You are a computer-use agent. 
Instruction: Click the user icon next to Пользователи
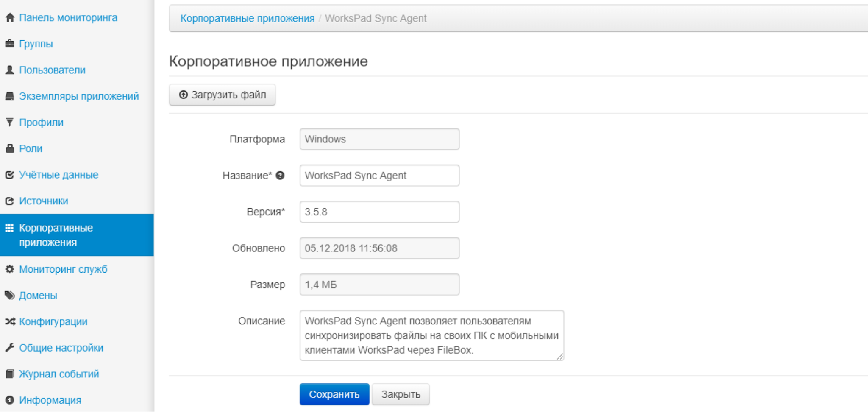[x=10, y=70]
